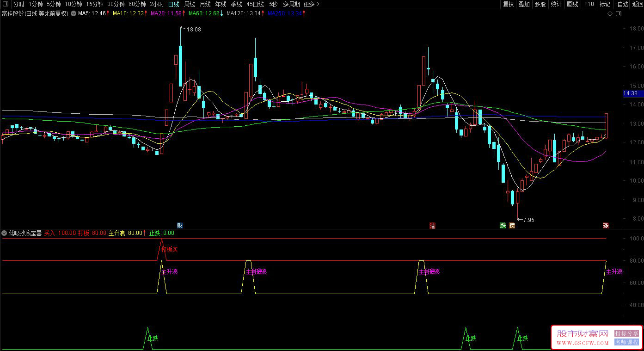This screenshot has width=644, height=351.
Task: Click the 复权 button
Action: (x=509, y=4)
